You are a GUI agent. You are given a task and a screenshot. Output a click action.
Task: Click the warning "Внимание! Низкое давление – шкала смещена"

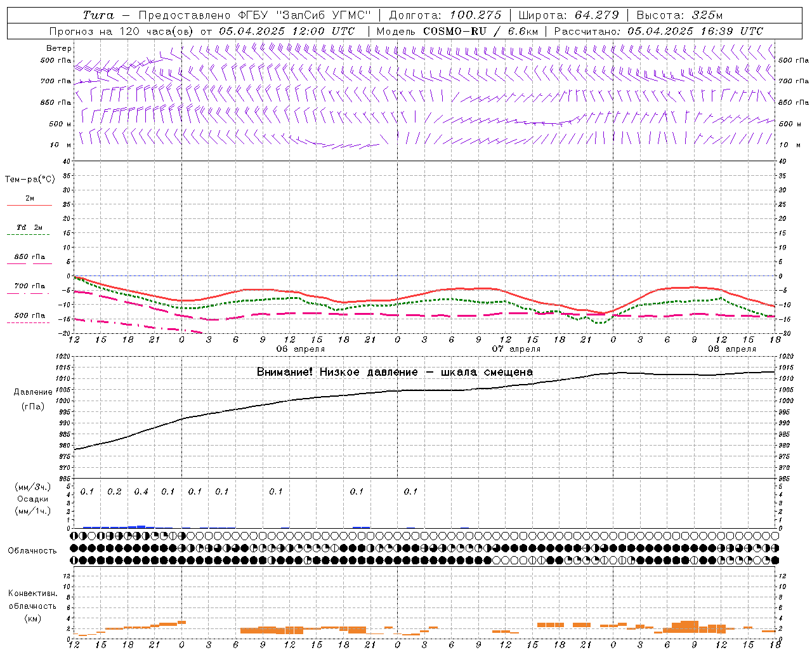395,372
